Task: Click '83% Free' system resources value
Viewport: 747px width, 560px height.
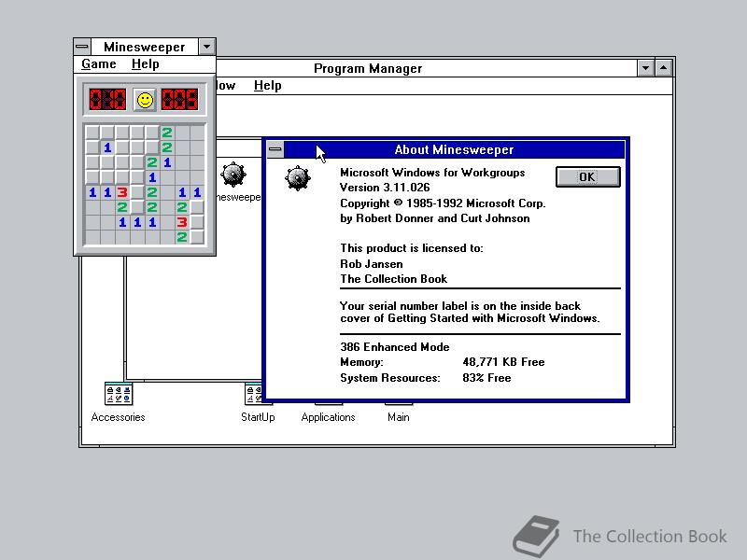Action: 486,378
